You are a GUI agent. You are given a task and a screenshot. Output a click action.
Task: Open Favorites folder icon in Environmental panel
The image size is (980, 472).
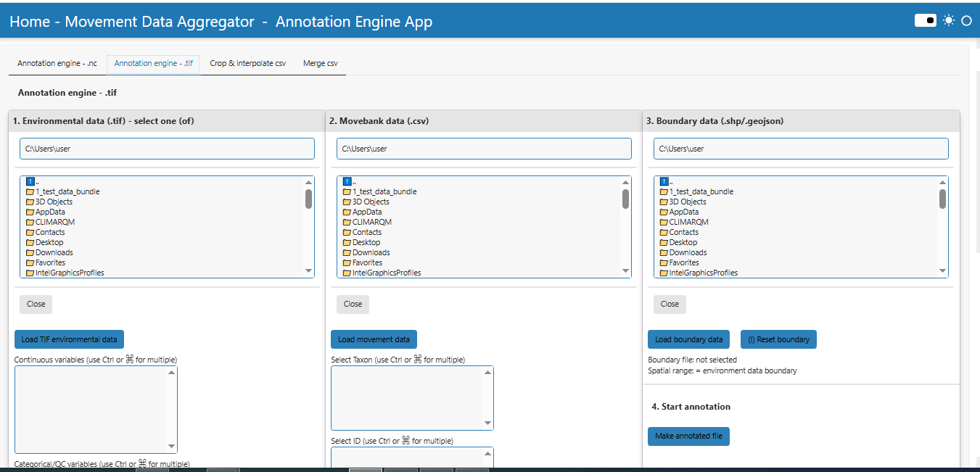tap(30, 262)
